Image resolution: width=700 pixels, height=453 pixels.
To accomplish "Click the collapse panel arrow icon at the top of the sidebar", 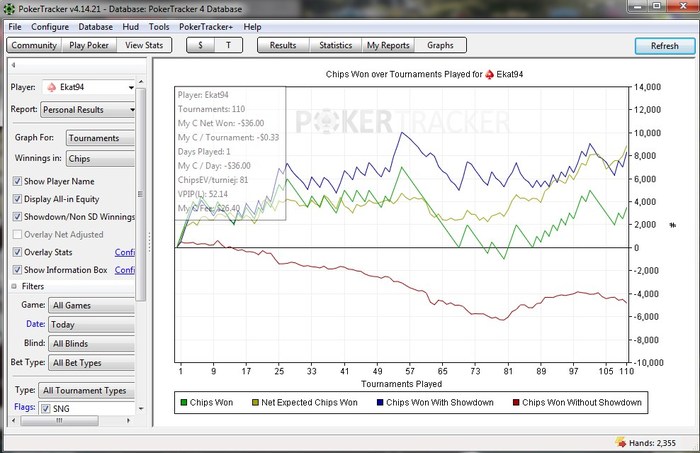I will (x=13, y=65).
